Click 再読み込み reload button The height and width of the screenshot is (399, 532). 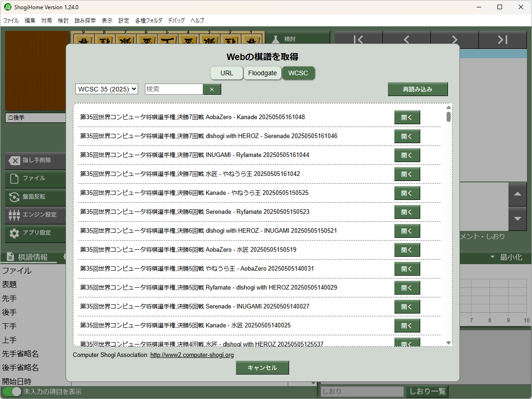click(x=417, y=89)
